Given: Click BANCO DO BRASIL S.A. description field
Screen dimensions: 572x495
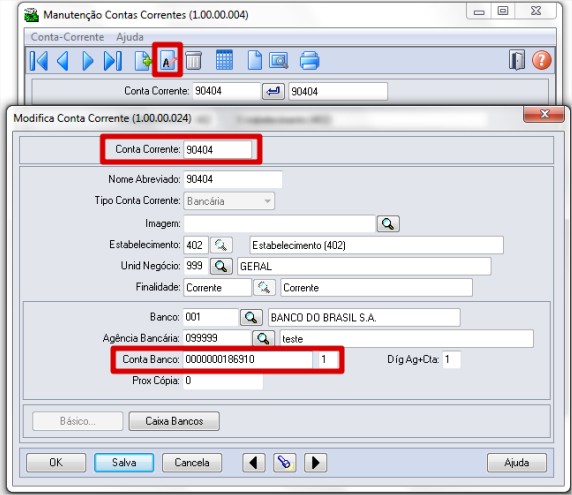Looking at the screenshot, I should (364, 317).
